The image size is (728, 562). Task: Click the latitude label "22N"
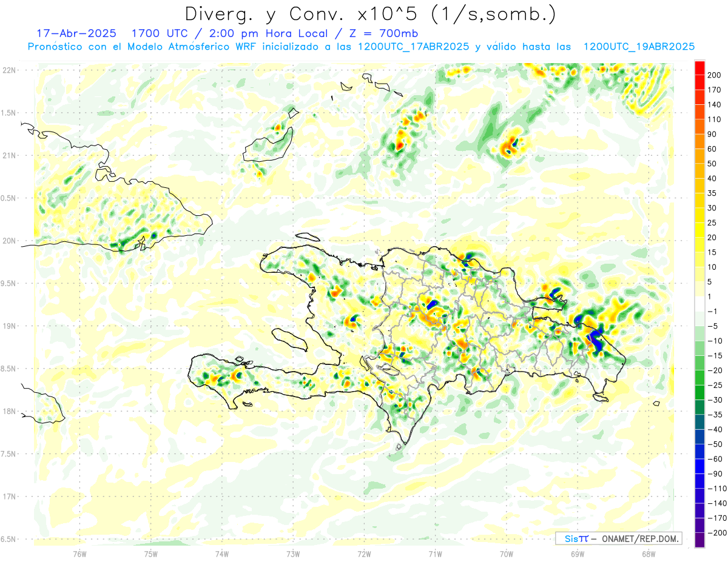click(9, 70)
